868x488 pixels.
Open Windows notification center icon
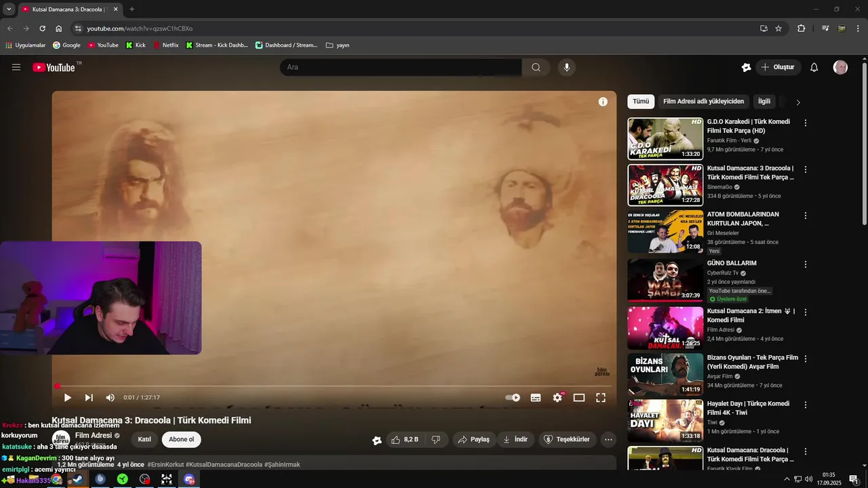pyautogui.click(x=854, y=479)
